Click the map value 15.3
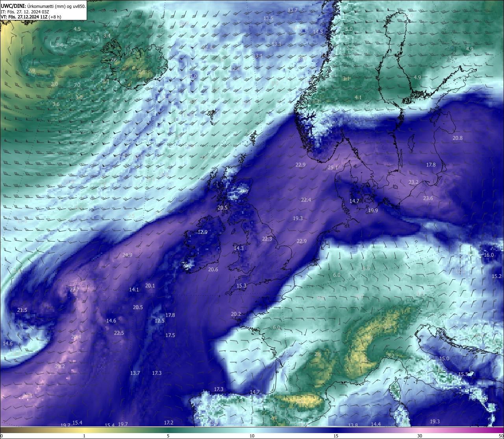504x439 pixels. tap(241, 286)
